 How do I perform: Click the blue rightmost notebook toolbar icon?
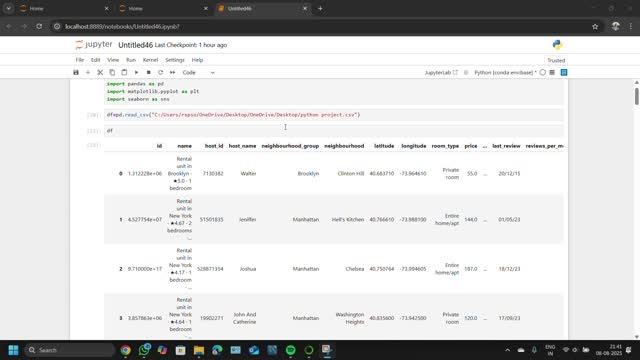point(564,72)
